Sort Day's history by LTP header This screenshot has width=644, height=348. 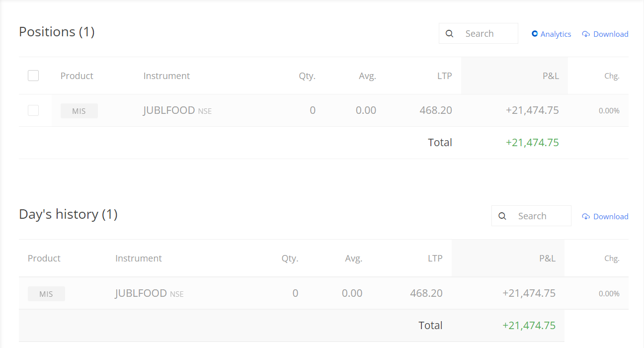[x=435, y=259]
